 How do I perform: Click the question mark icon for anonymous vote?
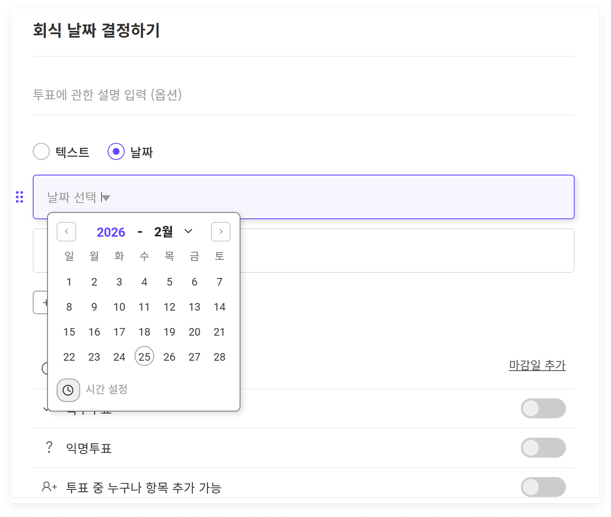[48, 448]
